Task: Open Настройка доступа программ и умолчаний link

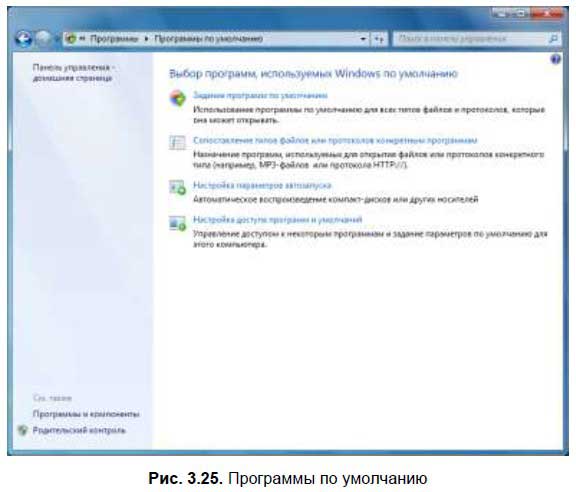Action: pyautogui.click(x=277, y=220)
